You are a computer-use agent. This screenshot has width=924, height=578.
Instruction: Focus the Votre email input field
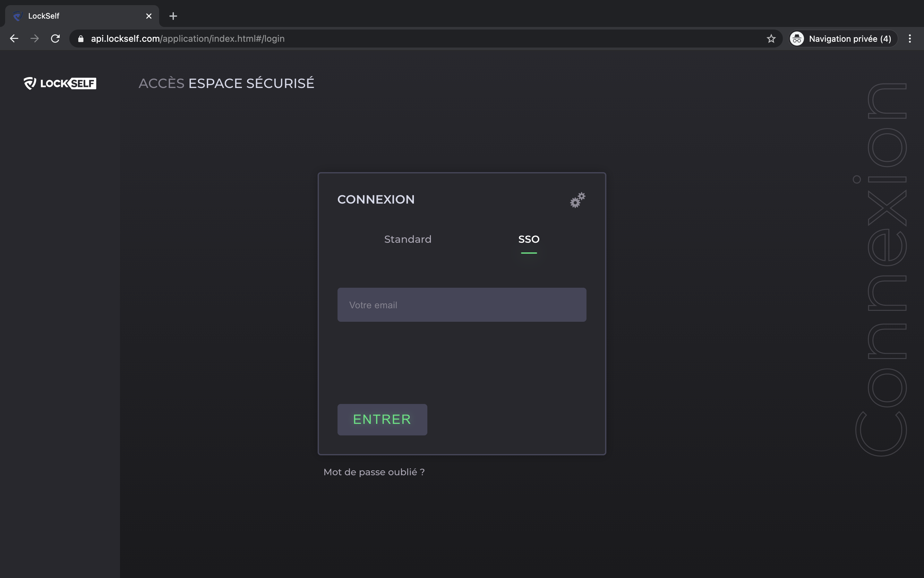[x=462, y=305]
